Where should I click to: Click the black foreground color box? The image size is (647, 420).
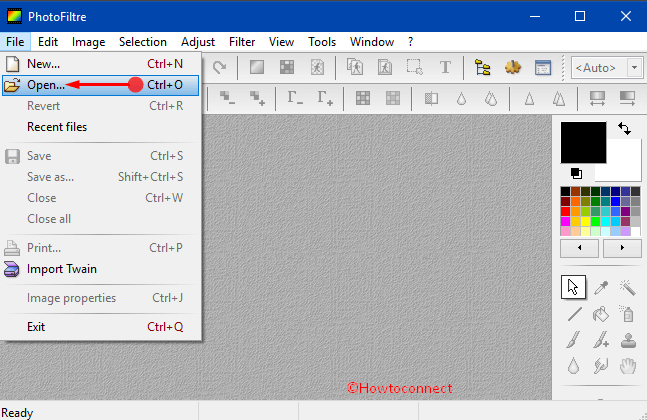tap(583, 142)
